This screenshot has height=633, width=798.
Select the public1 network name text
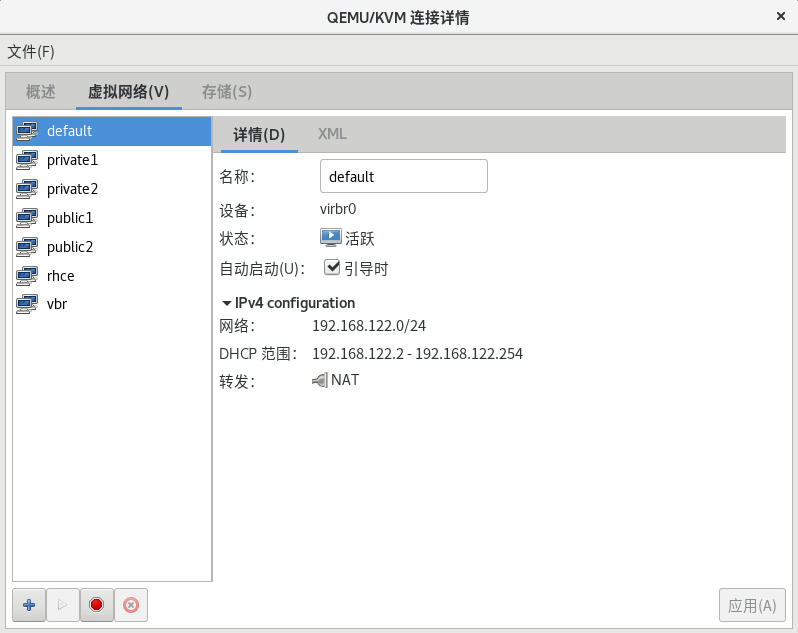click(x=70, y=218)
